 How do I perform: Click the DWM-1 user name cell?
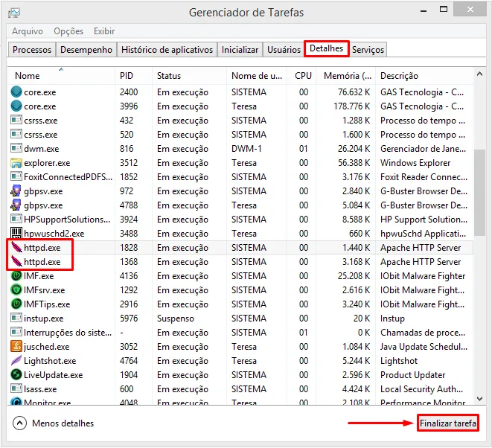click(x=246, y=148)
